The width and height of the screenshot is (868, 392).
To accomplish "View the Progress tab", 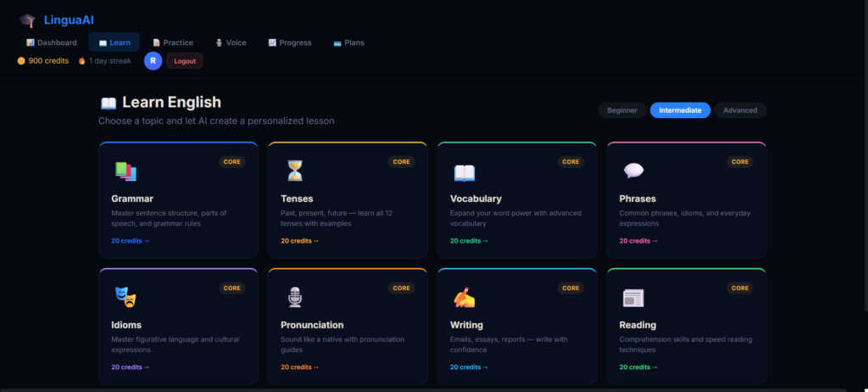I will click(290, 42).
